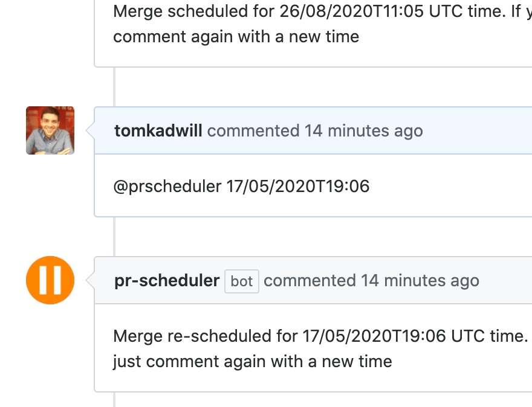The width and height of the screenshot is (532, 407).
Task: Open the pr-scheduler username link
Action: [x=167, y=281]
